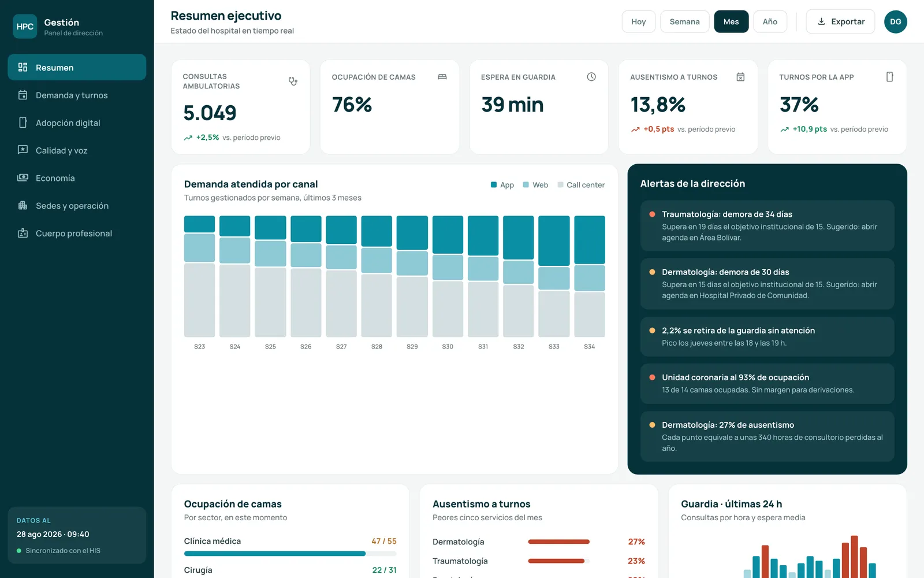Click the 47 / 55 bed count

(384, 541)
